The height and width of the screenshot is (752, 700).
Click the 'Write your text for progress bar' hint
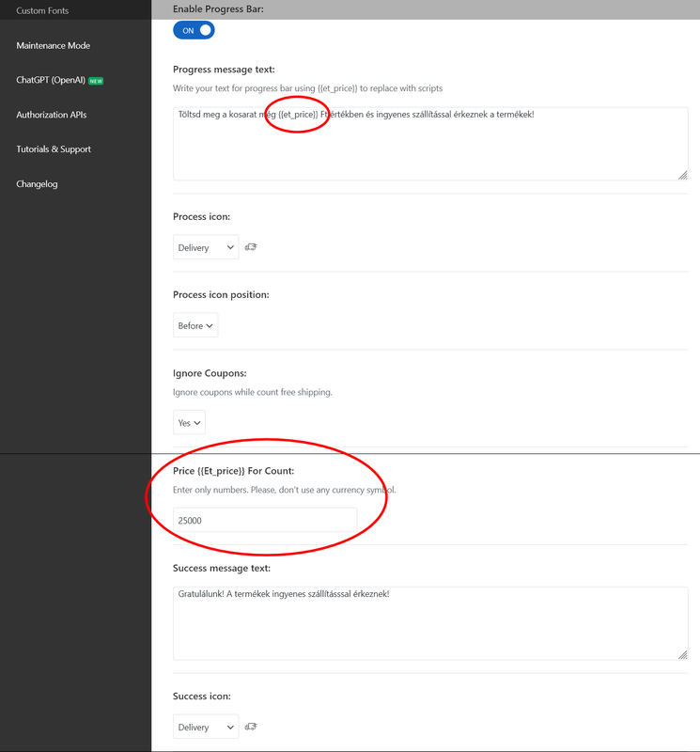point(308,88)
